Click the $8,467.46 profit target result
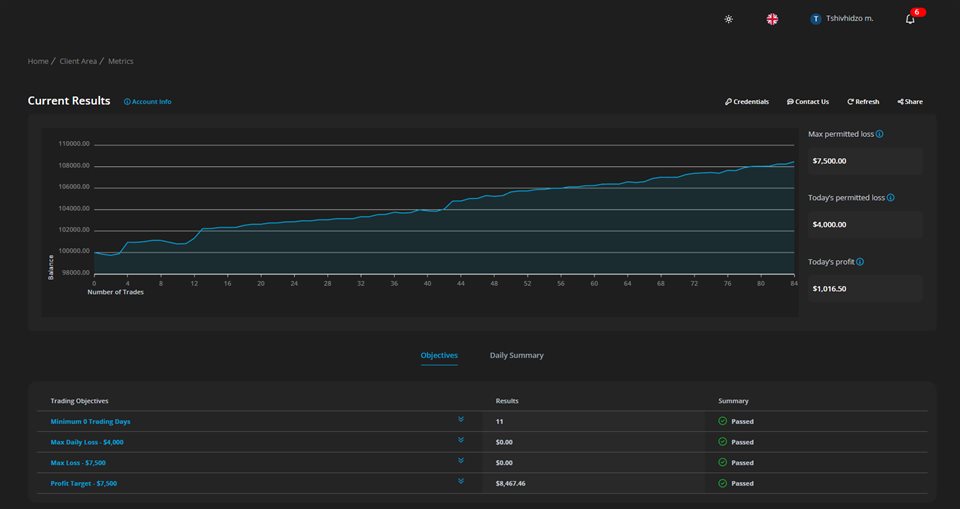Viewport: 960px width, 509px height. coord(510,483)
